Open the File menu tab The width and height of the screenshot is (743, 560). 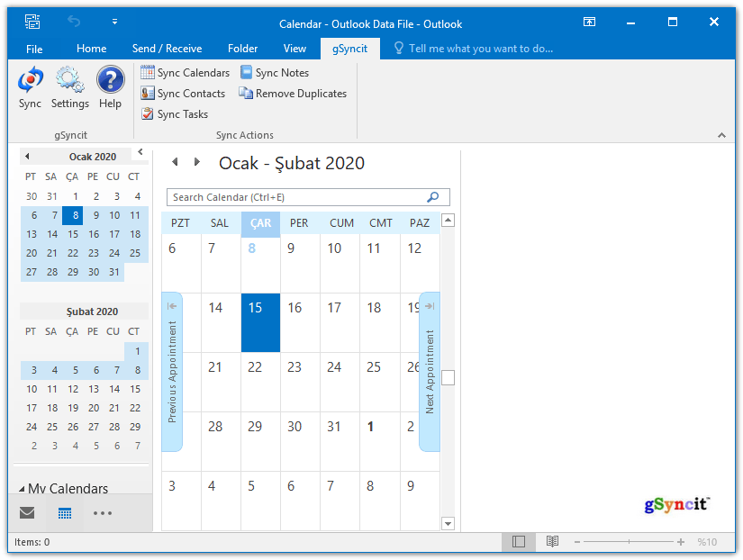point(34,49)
